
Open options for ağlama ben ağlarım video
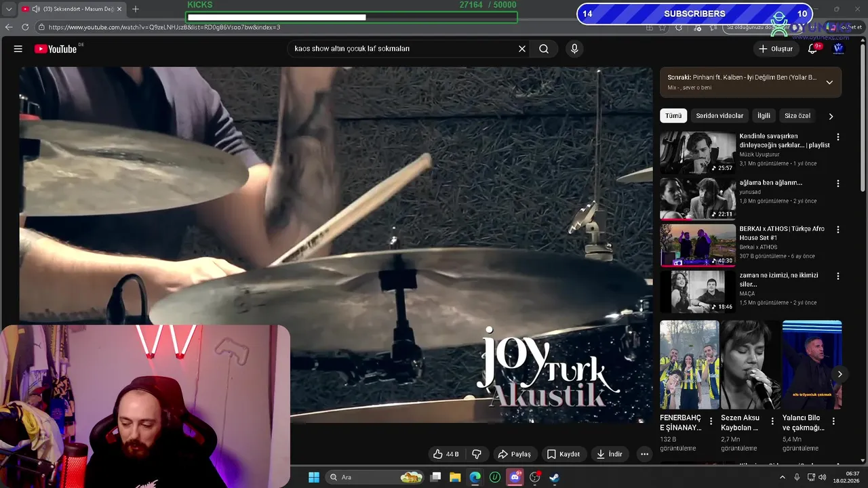tap(838, 184)
